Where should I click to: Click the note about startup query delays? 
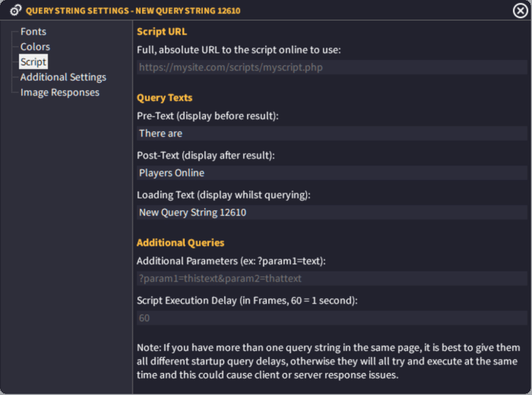point(328,361)
